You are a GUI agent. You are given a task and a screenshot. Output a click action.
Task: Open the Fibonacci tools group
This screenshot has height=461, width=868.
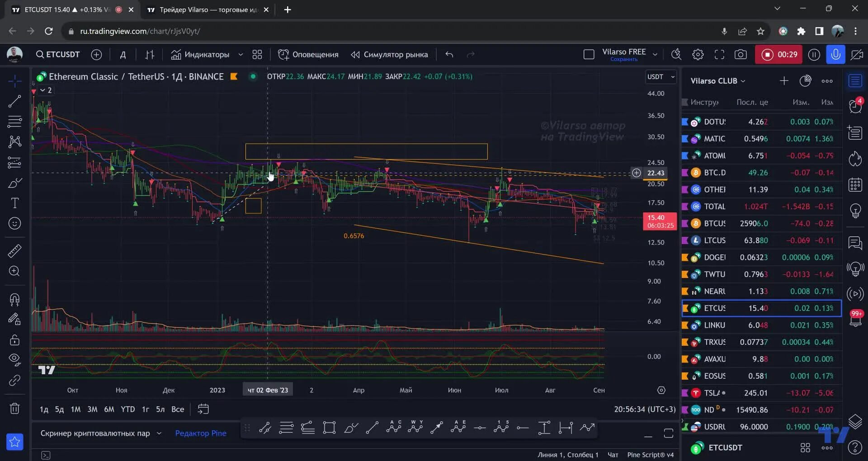(x=14, y=122)
